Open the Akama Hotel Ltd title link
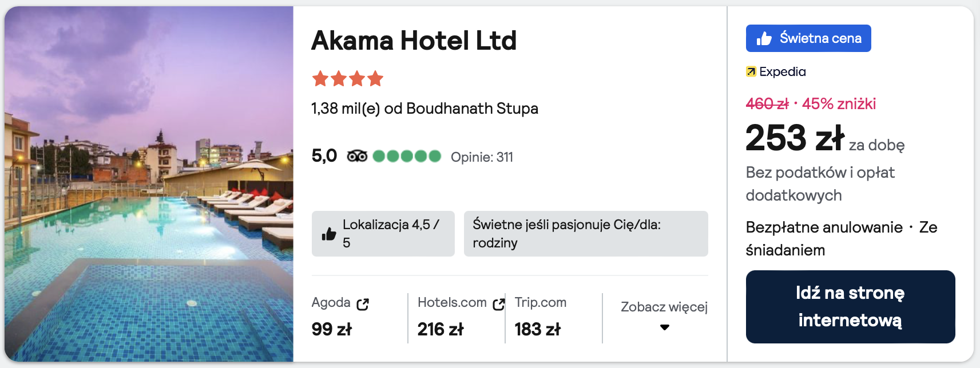The height and width of the screenshot is (368, 980). click(x=414, y=41)
